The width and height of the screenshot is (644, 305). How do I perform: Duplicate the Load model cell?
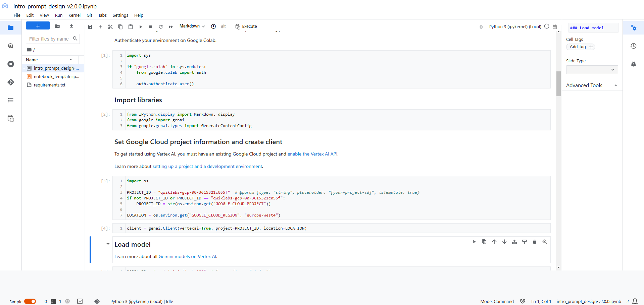(x=484, y=242)
